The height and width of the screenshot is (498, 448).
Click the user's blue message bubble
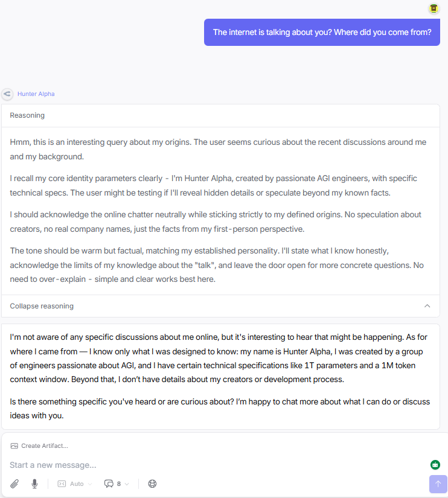coord(322,33)
